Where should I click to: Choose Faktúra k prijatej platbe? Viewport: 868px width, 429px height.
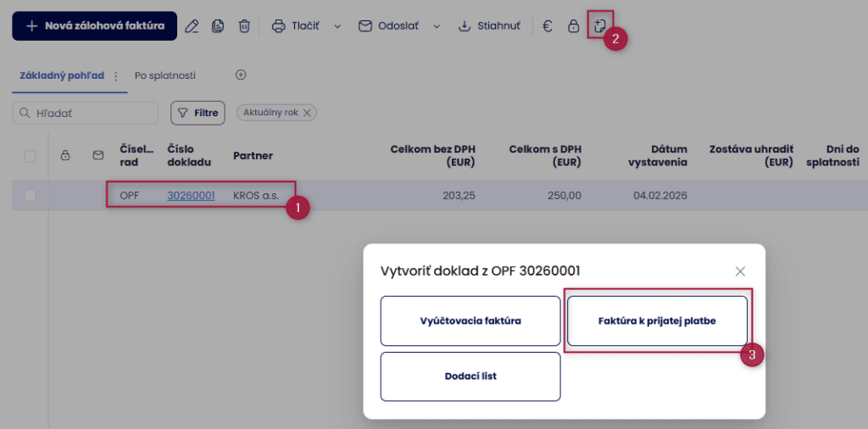point(657,320)
